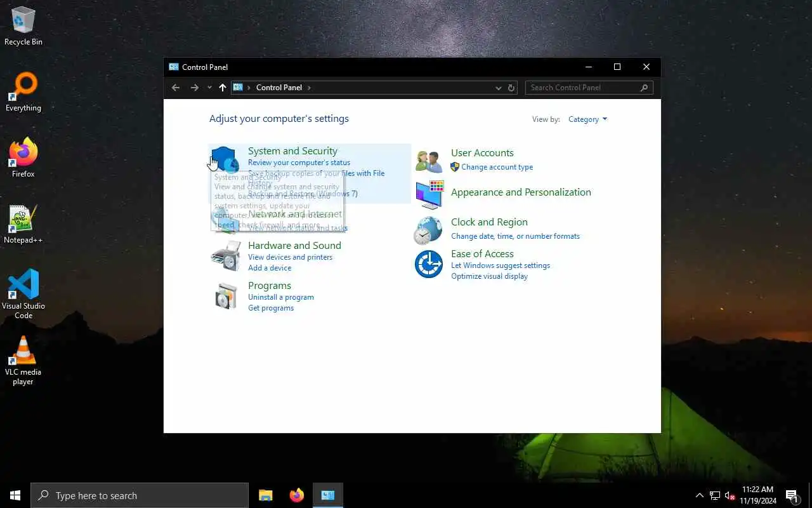The width and height of the screenshot is (812, 508).
Task: Open the System and Security heading link
Action: [x=292, y=151]
